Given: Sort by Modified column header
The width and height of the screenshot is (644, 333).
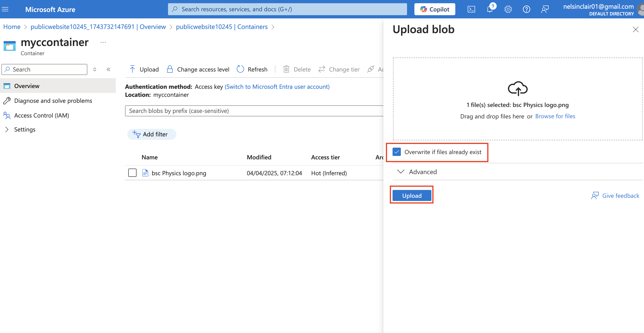Looking at the screenshot, I should [x=259, y=157].
